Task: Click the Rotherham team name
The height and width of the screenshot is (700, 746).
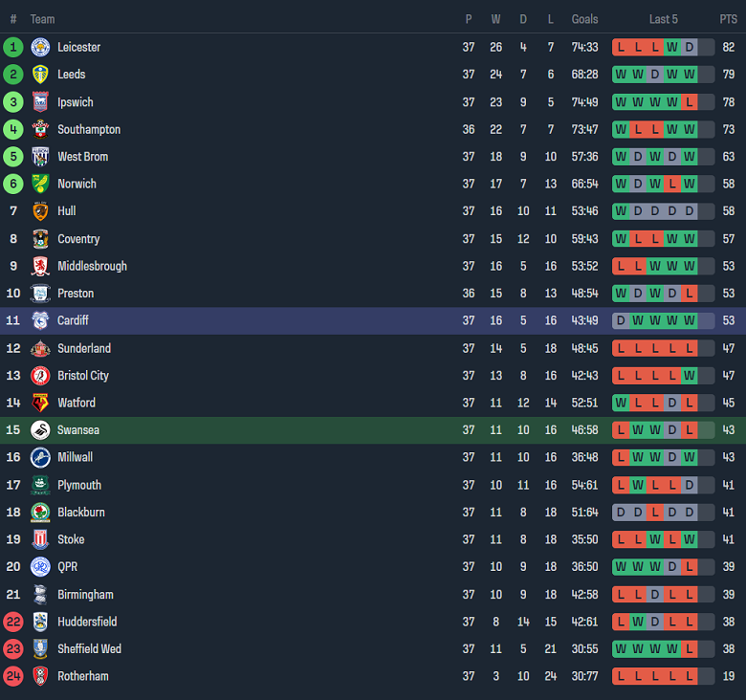Action: tap(83, 676)
